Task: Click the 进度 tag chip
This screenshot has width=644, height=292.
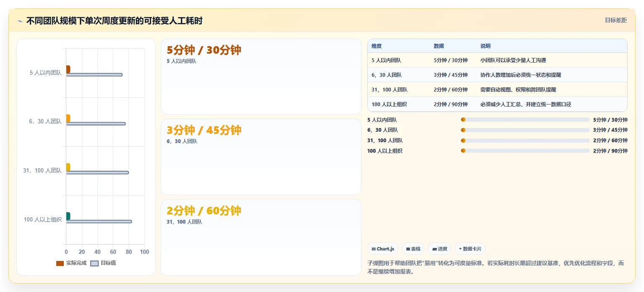Action: [440, 249]
